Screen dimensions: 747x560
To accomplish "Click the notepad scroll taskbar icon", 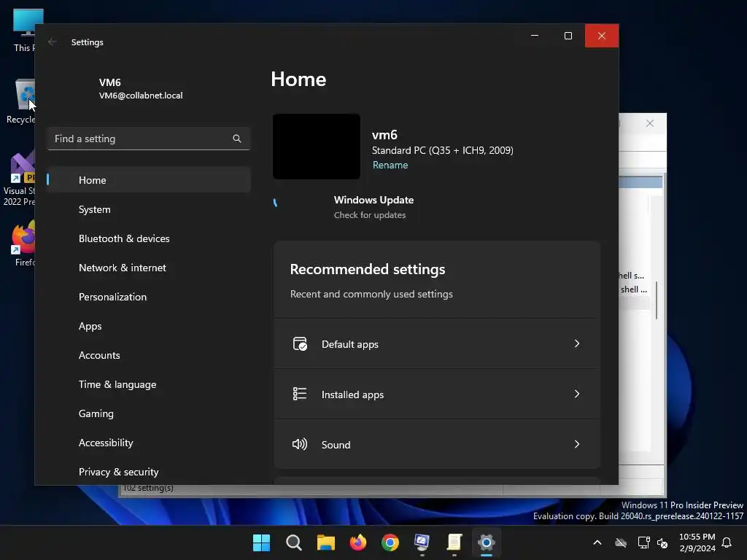I will coord(454,542).
